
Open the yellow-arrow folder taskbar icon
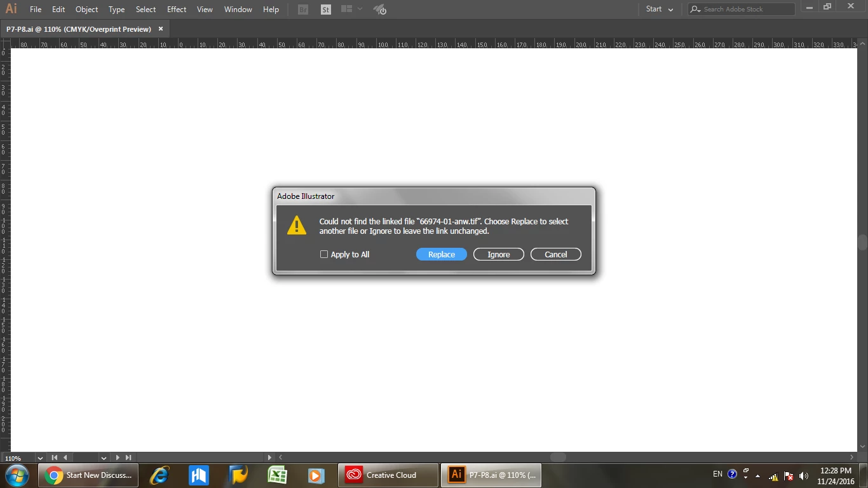pyautogui.click(x=238, y=475)
